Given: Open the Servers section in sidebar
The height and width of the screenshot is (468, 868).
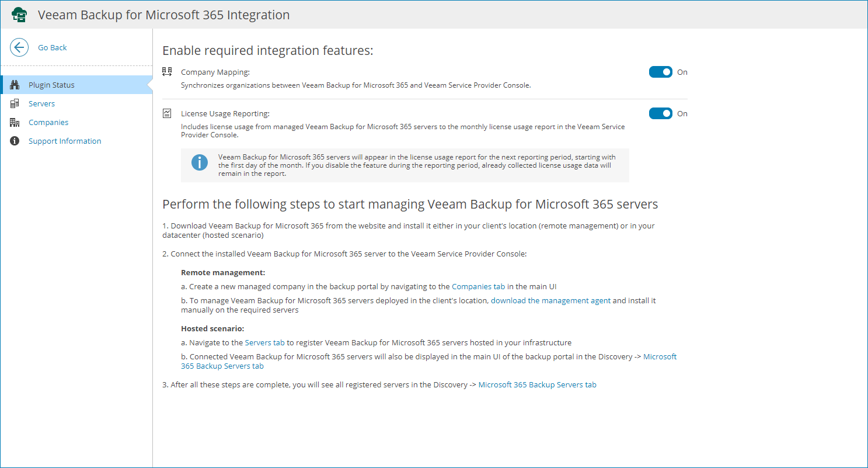Looking at the screenshot, I should (41, 104).
